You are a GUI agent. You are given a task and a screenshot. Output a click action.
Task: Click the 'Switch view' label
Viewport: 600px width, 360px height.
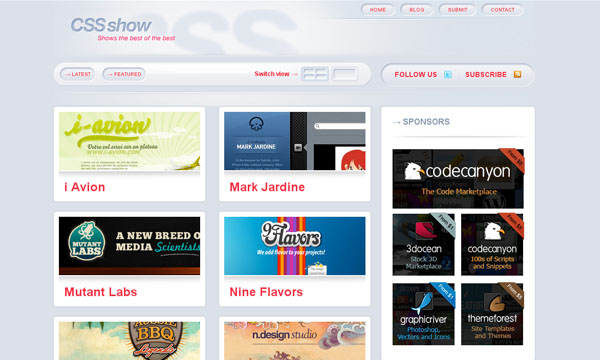(x=272, y=74)
